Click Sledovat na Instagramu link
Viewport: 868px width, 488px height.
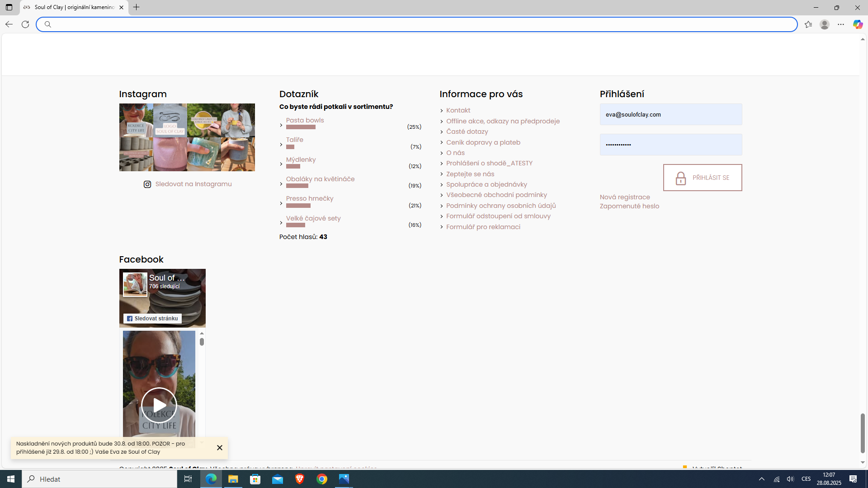point(193,184)
